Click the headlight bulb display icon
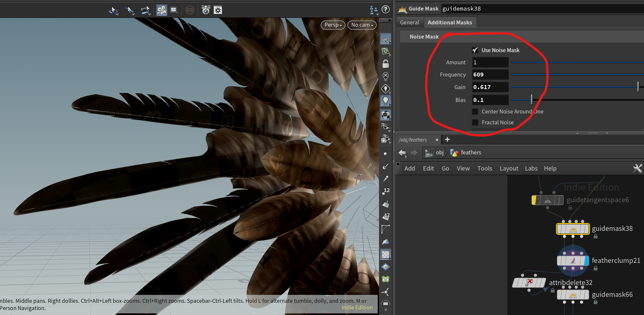This screenshot has height=315, width=644. 385,101
